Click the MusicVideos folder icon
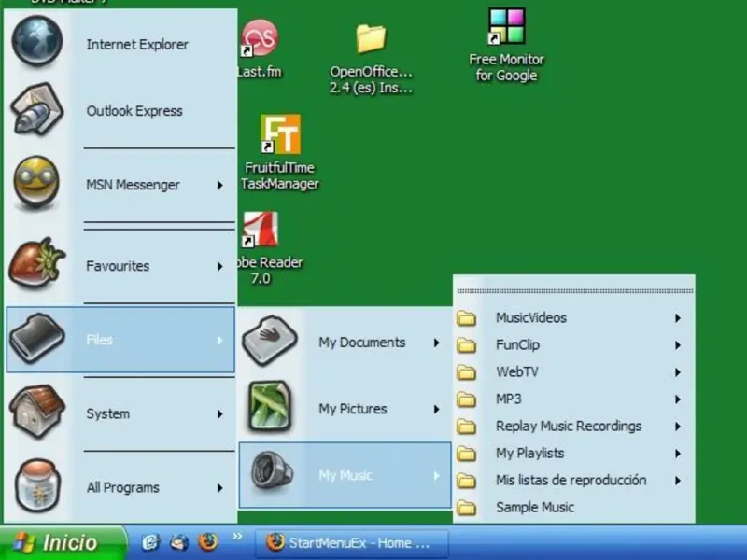Screen dimensions: 747x560 466,318
